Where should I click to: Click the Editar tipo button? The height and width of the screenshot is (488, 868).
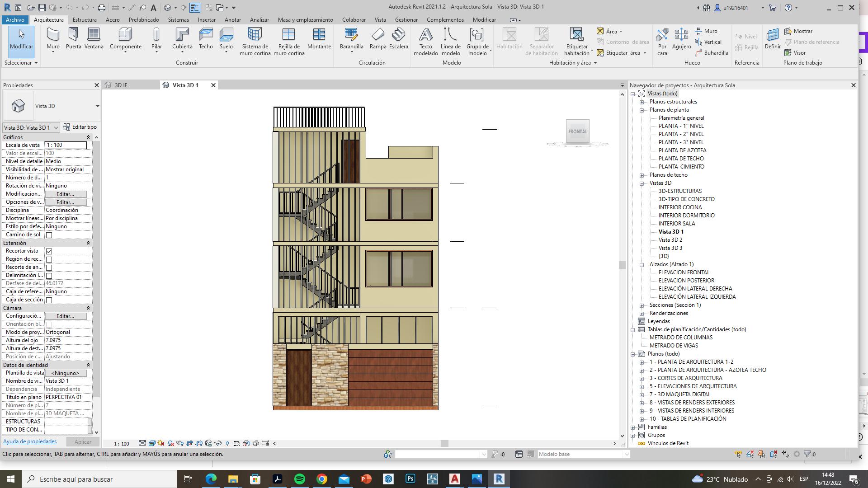click(80, 127)
